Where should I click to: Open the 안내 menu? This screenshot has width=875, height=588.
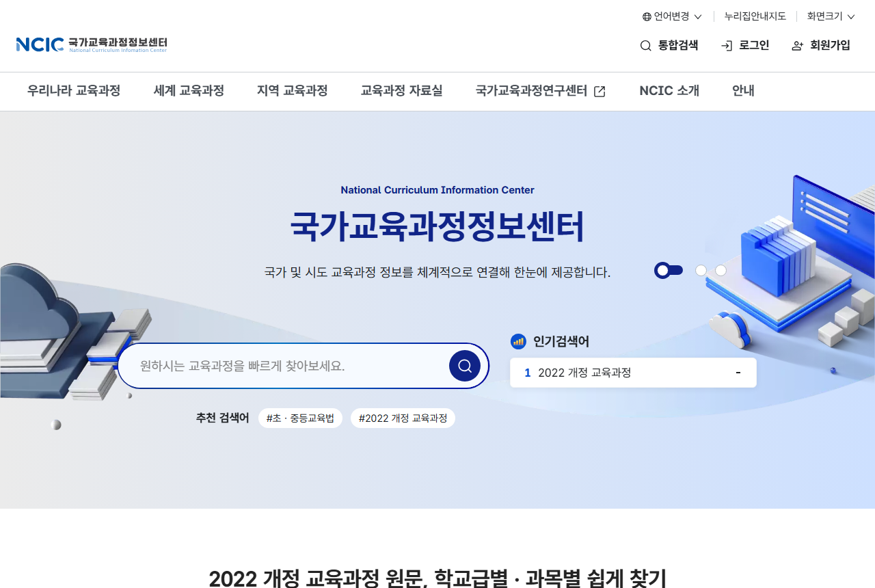[x=743, y=91]
